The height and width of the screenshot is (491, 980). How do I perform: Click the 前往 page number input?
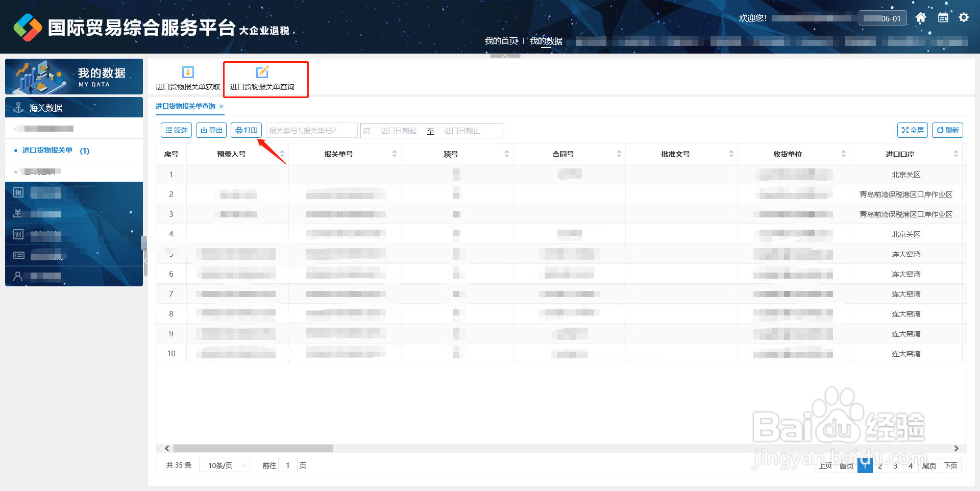click(288, 465)
